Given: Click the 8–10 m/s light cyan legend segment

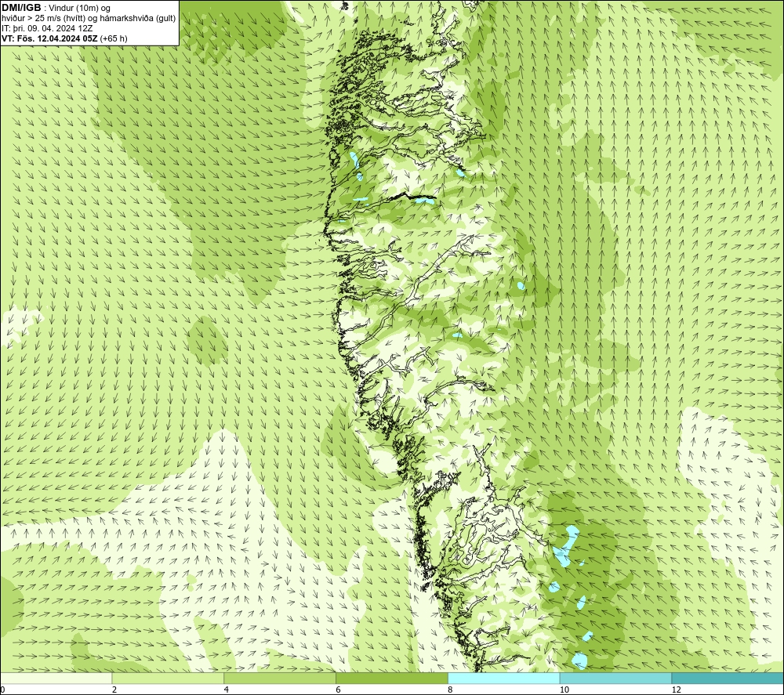Looking at the screenshot, I should coord(504,678).
